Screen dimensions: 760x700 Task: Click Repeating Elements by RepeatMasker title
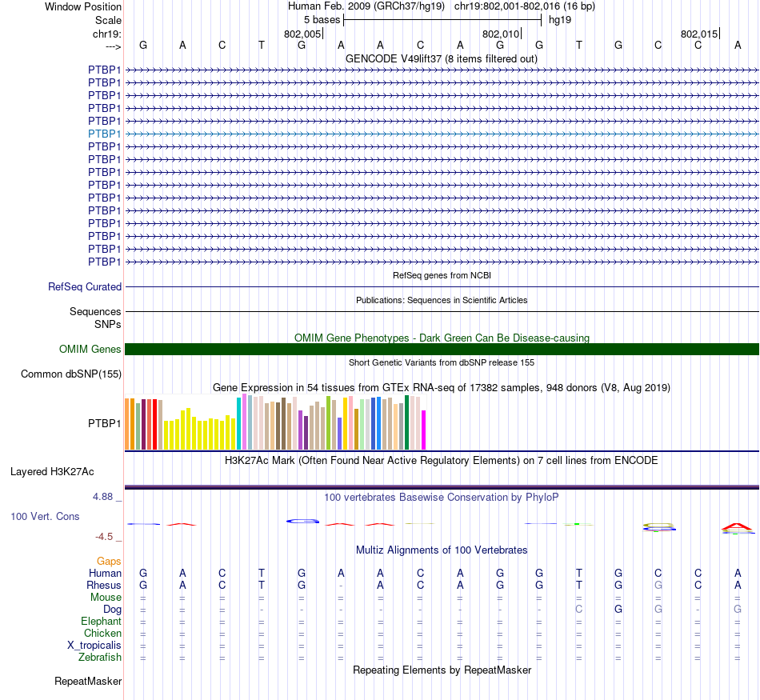[x=442, y=670]
